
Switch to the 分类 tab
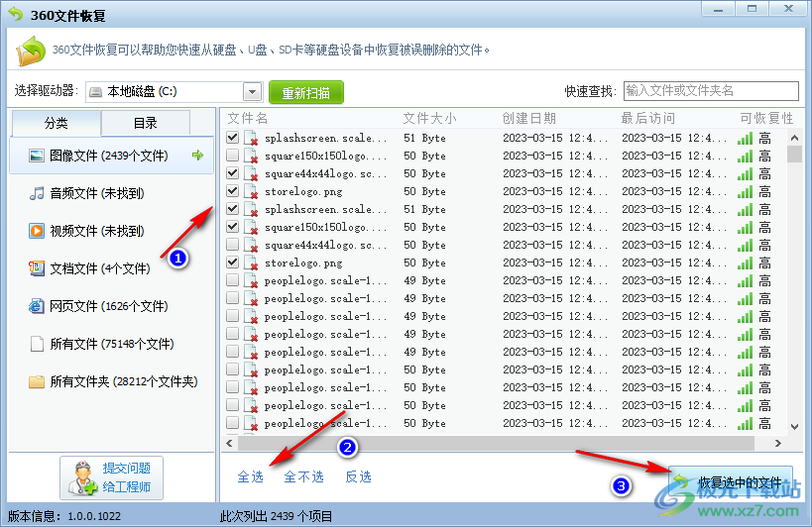(56, 123)
